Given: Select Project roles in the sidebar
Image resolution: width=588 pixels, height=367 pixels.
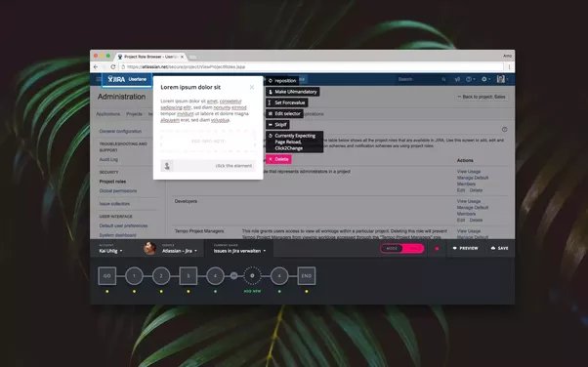Looking at the screenshot, I should pos(112,182).
